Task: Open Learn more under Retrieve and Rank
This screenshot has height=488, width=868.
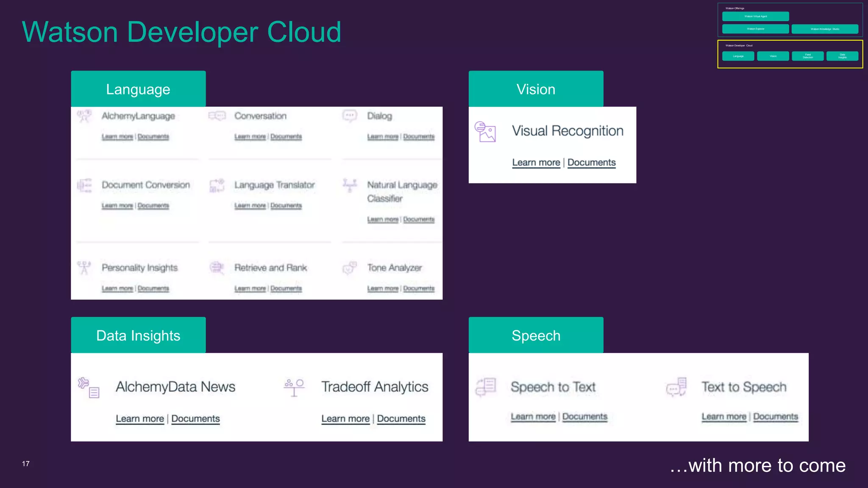Action: (x=250, y=288)
